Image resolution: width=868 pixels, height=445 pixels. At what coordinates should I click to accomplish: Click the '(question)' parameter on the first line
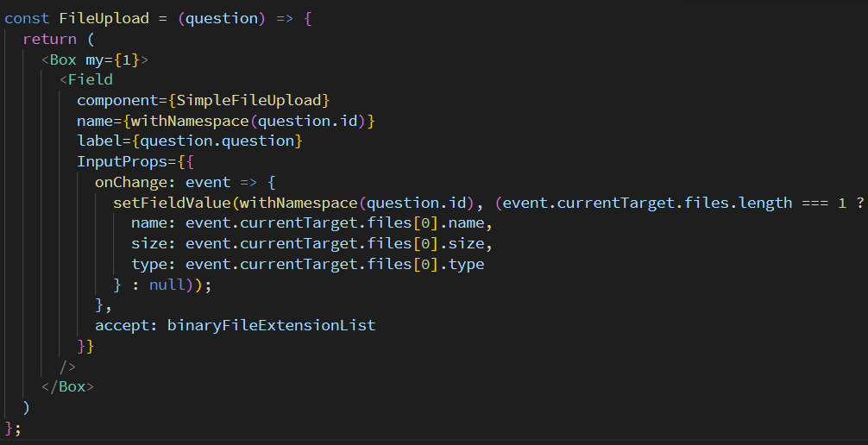pos(222,18)
